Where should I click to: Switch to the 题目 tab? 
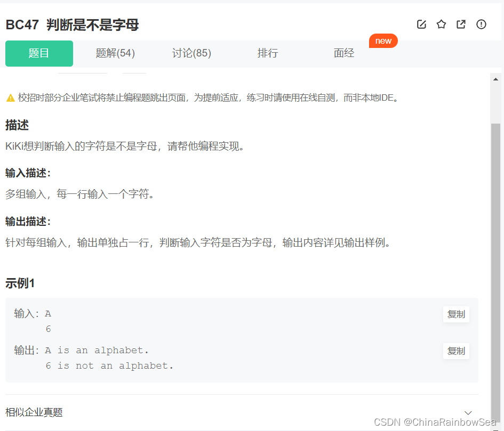click(39, 53)
